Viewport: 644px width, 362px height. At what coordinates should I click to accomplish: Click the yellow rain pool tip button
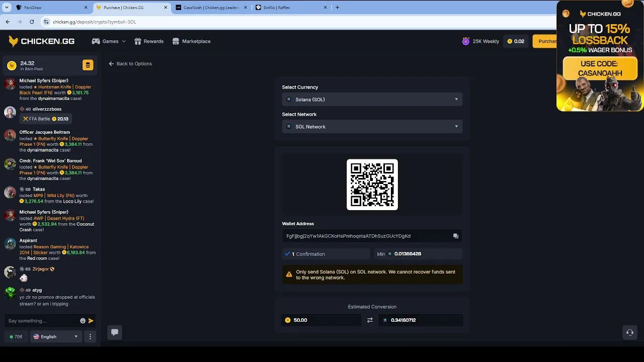point(88,65)
